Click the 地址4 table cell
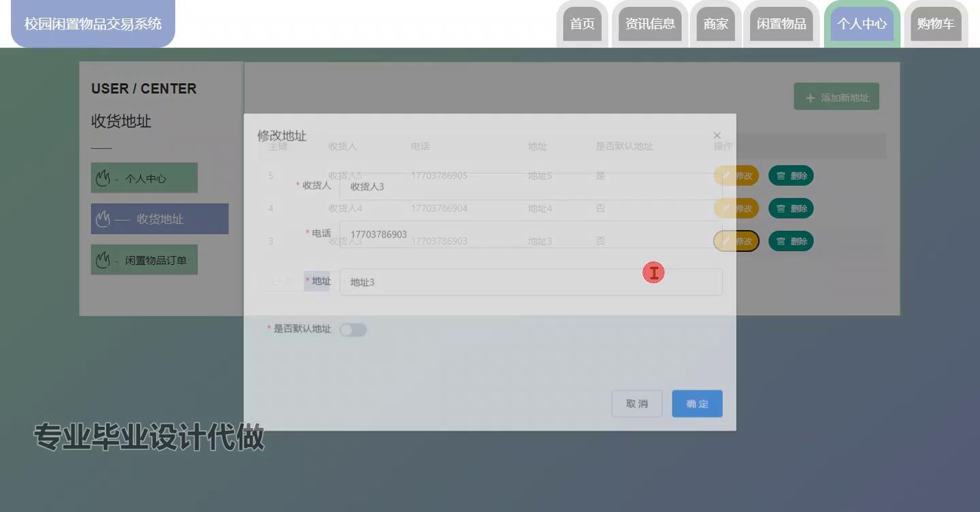The height and width of the screenshot is (512, 980). (x=540, y=208)
